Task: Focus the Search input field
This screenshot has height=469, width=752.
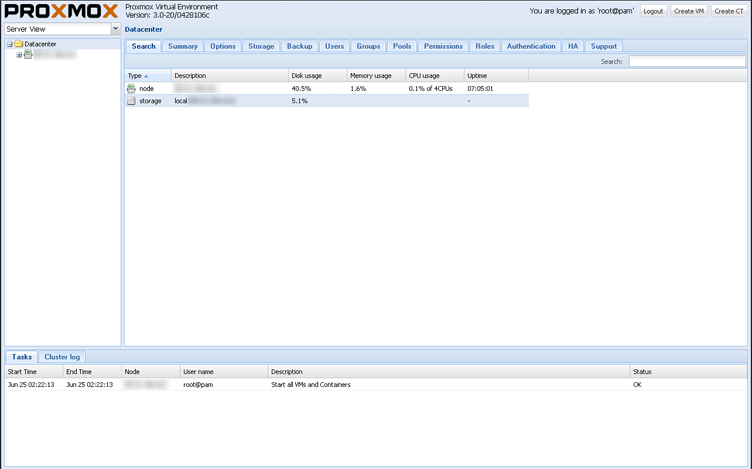Action: pos(687,61)
